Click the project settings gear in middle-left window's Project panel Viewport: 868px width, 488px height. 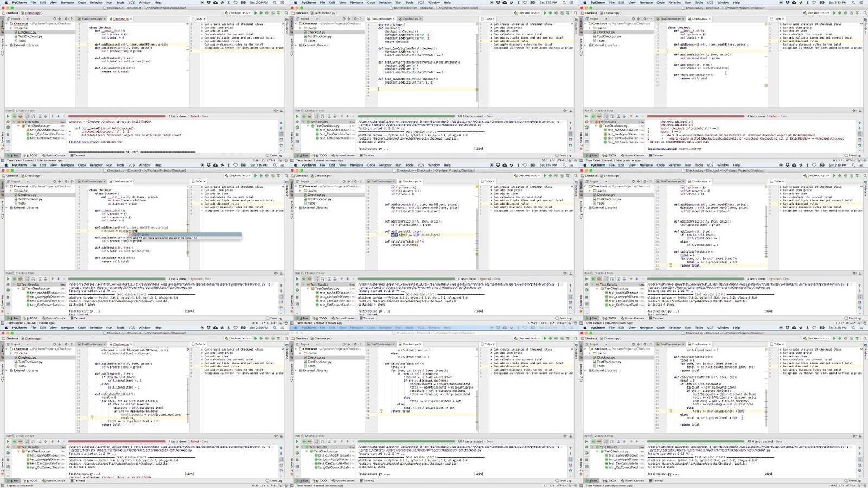pos(65,181)
